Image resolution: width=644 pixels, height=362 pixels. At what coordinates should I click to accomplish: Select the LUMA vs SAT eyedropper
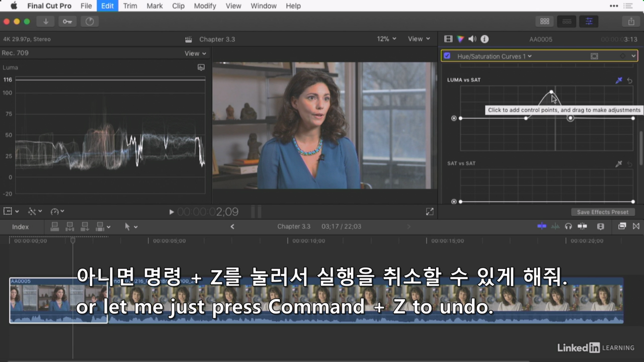[x=619, y=80]
